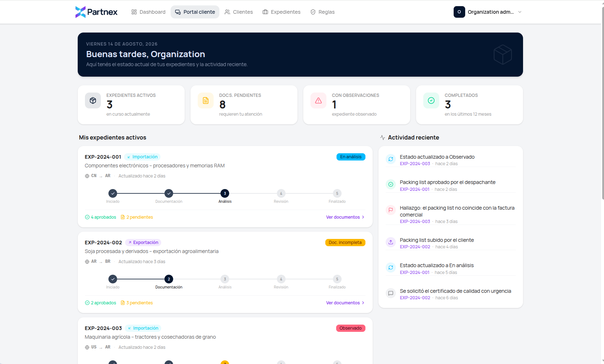
Task: Click the upload icon beside Packing list subido
Action: [391, 242]
